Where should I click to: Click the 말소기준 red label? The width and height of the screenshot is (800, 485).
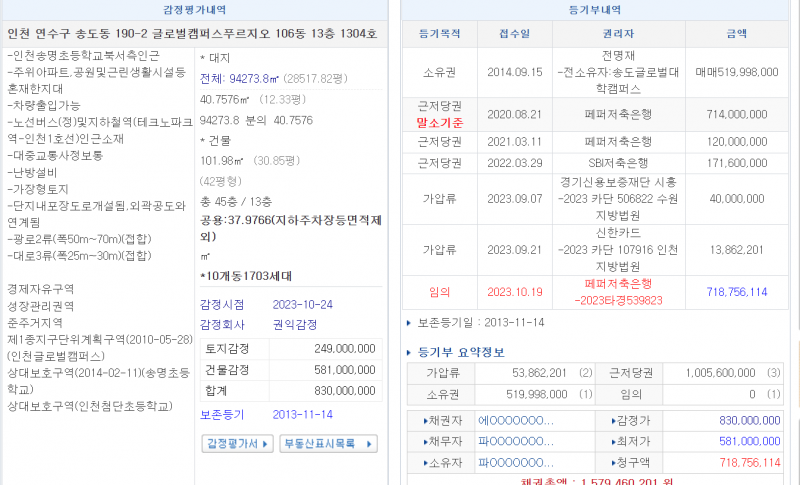(438, 123)
